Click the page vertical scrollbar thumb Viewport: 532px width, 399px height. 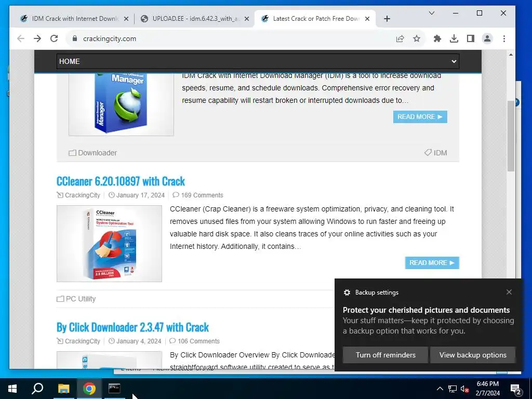[511, 136]
